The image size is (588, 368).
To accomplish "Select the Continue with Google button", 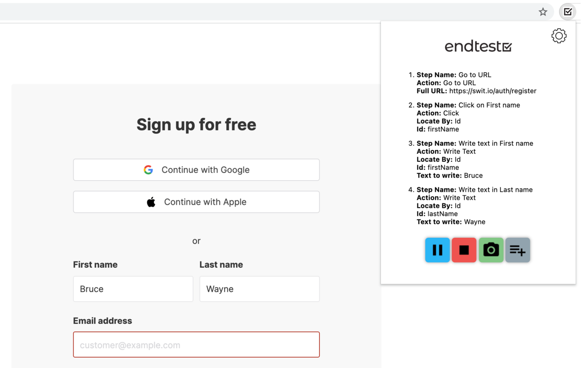I will click(x=196, y=170).
